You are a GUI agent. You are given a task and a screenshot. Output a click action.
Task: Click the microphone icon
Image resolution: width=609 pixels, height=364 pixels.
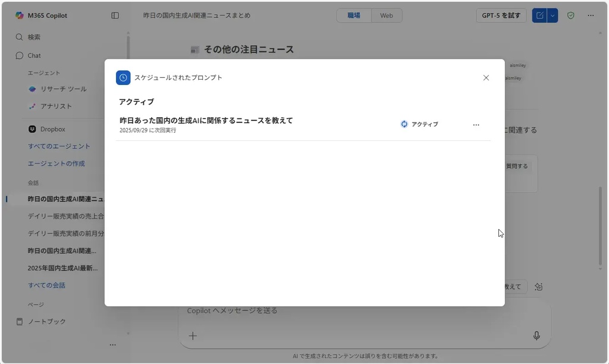(x=536, y=336)
